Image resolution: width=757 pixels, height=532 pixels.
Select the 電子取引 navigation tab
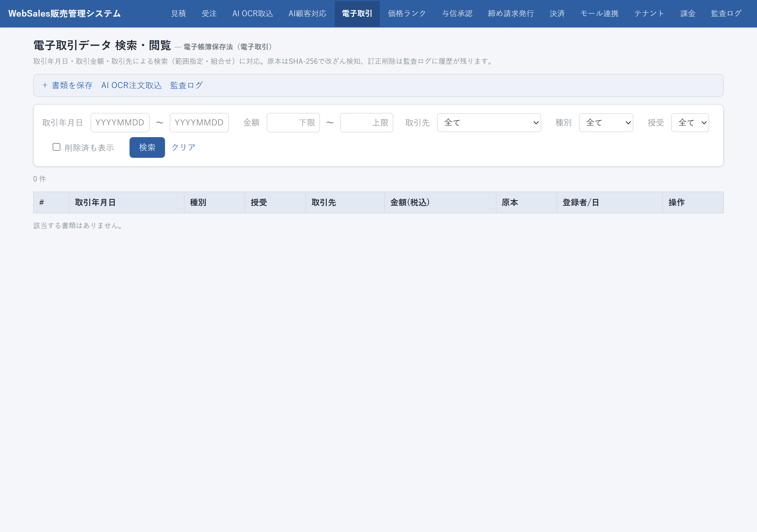click(x=357, y=14)
